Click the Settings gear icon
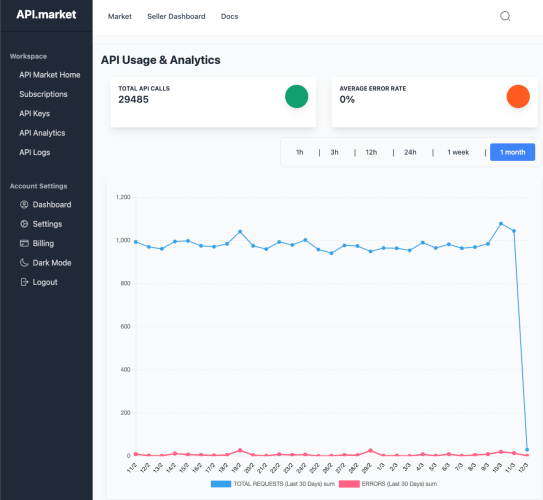Image resolution: width=543 pixels, height=500 pixels. 24,224
